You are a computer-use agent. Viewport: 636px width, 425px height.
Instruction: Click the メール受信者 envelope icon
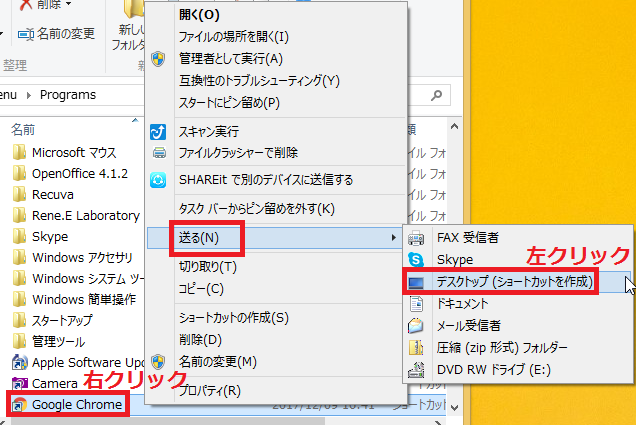pos(416,326)
